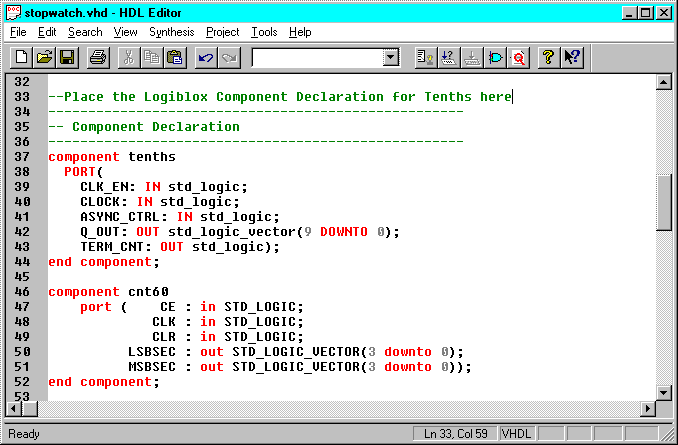Synthesize design using the logic gate icon
This screenshot has width=678, height=445.
coord(495,58)
